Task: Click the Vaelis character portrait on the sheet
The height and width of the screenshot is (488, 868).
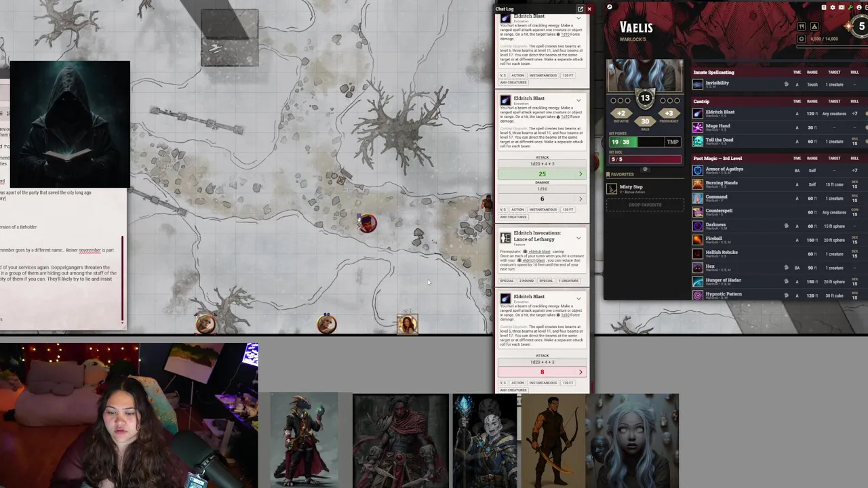Action: (x=645, y=75)
